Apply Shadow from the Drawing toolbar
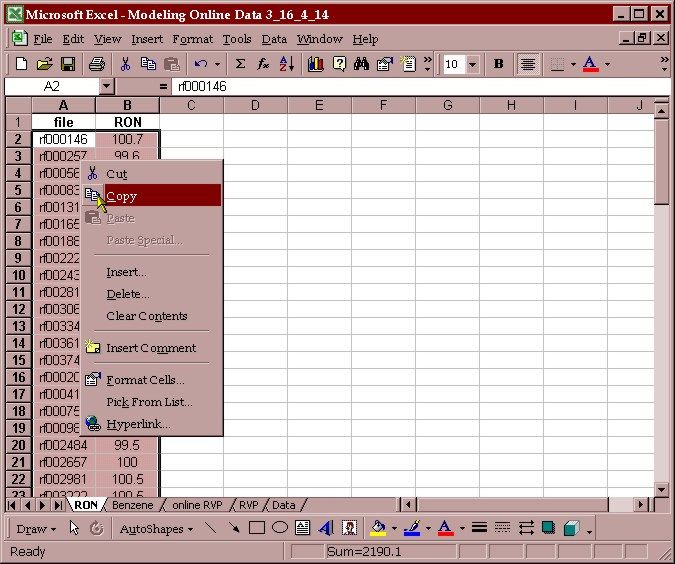675x564 pixels. pyautogui.click(x=548, y=528)
